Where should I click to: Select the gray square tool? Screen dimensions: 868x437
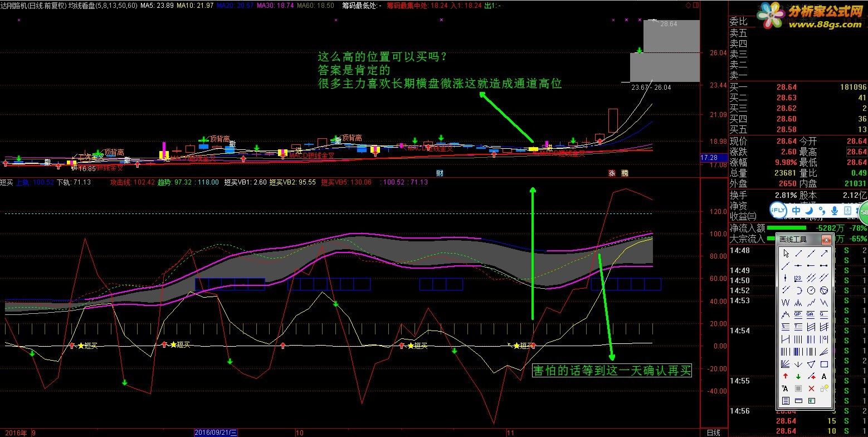pos(798,389)
